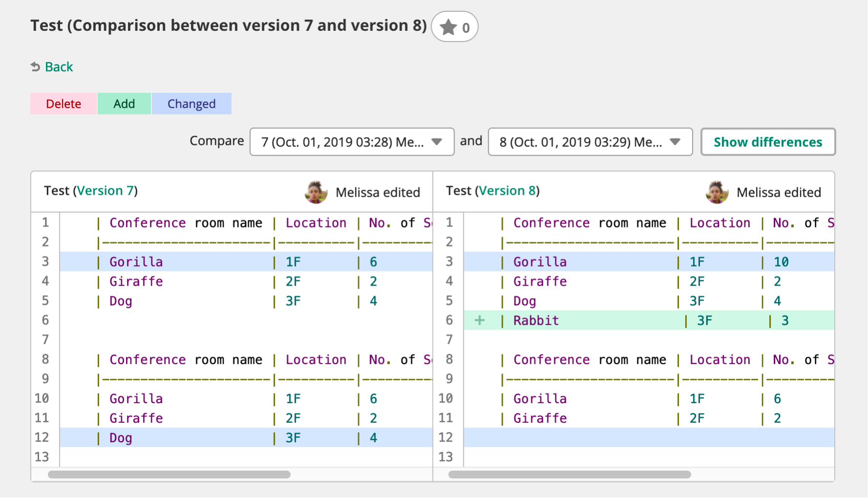This screenshot has width=868, height=498.
Task: Go back via the Back link
Action: (59, 67)
